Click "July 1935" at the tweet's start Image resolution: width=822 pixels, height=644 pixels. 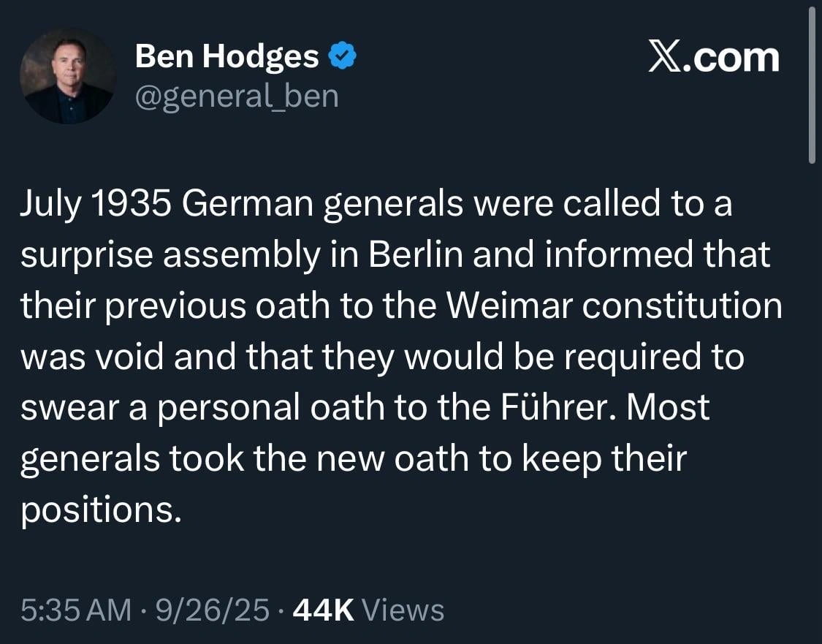click(x=96, y=205)
